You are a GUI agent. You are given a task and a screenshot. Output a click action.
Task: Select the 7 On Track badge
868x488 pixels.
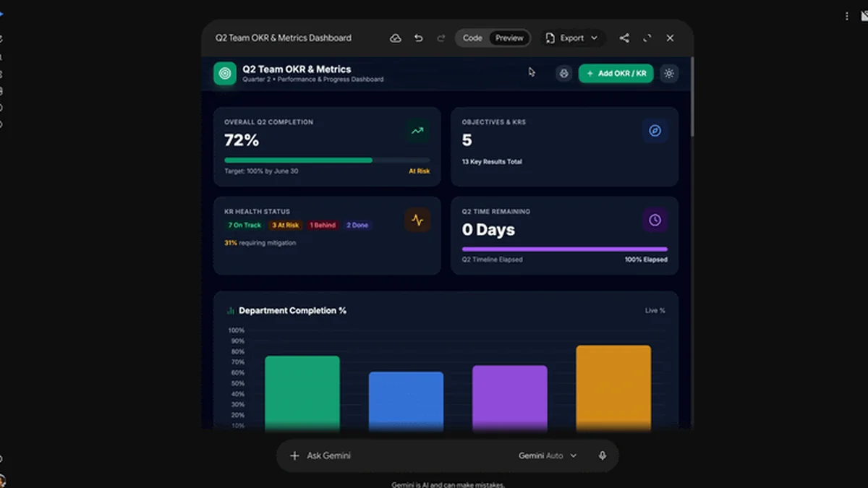244,226
